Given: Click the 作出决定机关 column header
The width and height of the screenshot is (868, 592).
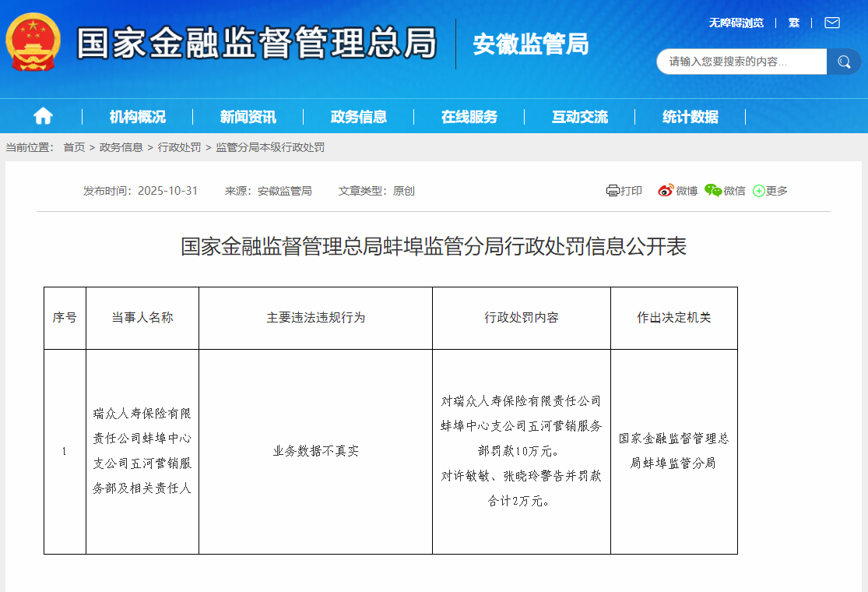Looking at the screenshot, I should [x=673, y=317].
